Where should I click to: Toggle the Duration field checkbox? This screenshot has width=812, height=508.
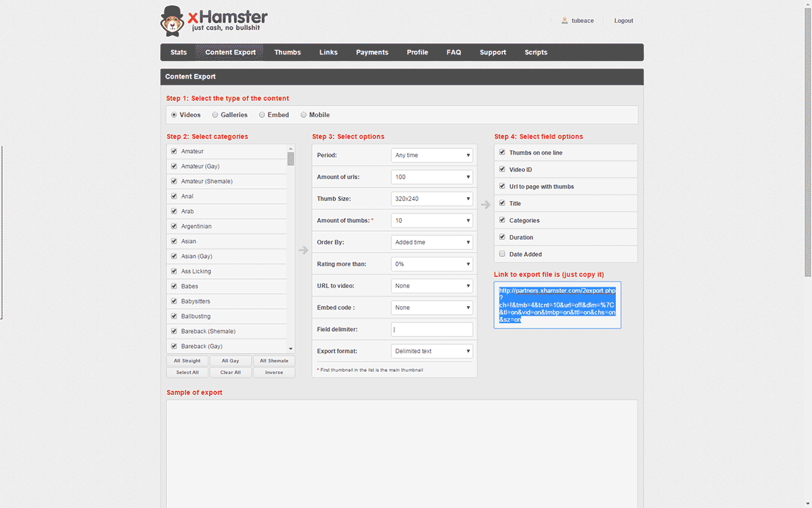coord(502,237)
